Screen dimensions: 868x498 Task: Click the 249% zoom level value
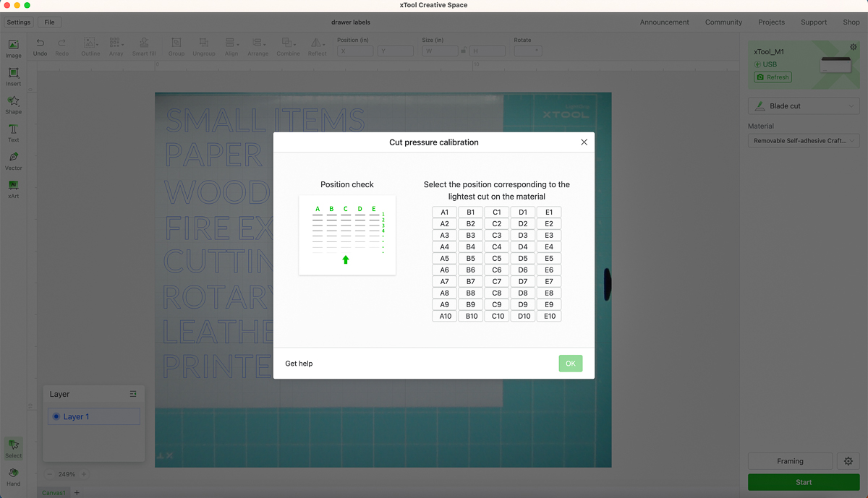67,474
